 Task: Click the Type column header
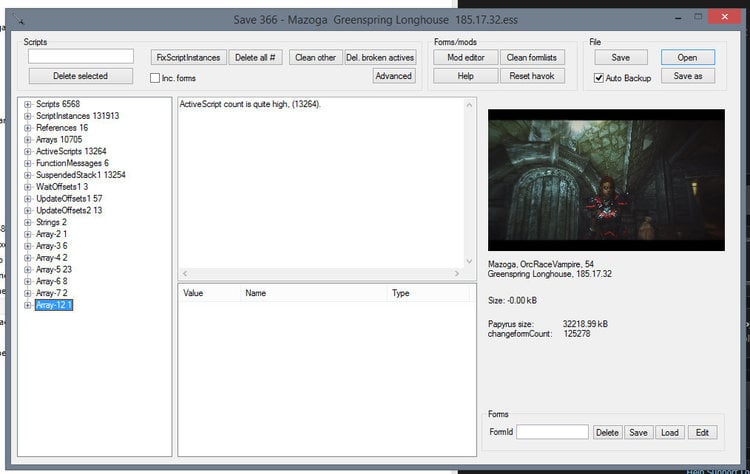429,293
